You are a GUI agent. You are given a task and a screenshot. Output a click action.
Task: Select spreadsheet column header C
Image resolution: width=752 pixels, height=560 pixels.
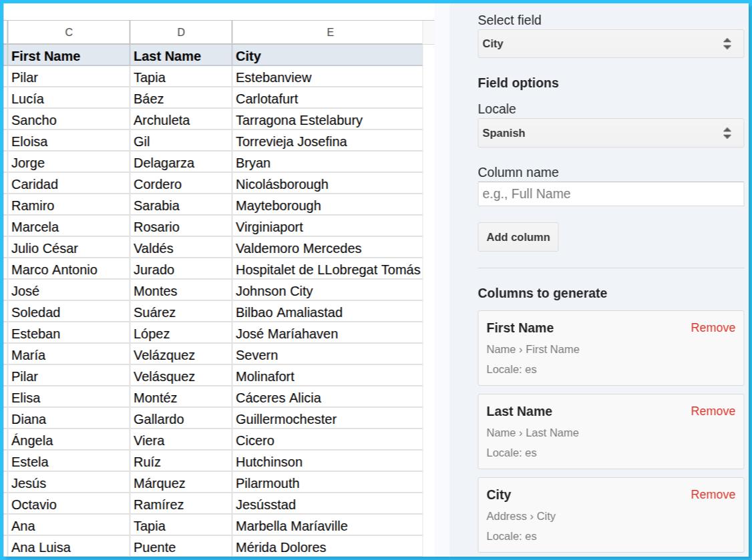coord(69,31)
